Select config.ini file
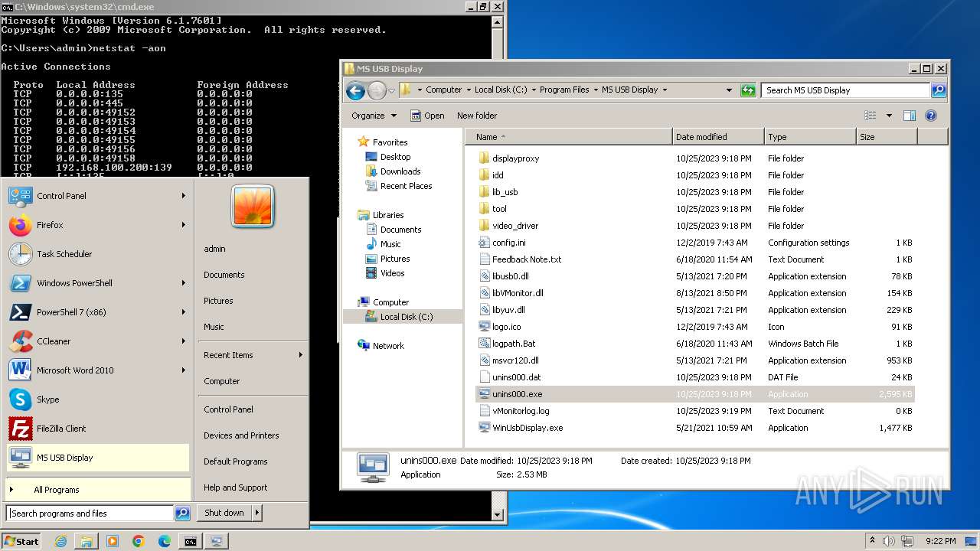The height and width of the screenshot is (551, 980). [508, 243]
